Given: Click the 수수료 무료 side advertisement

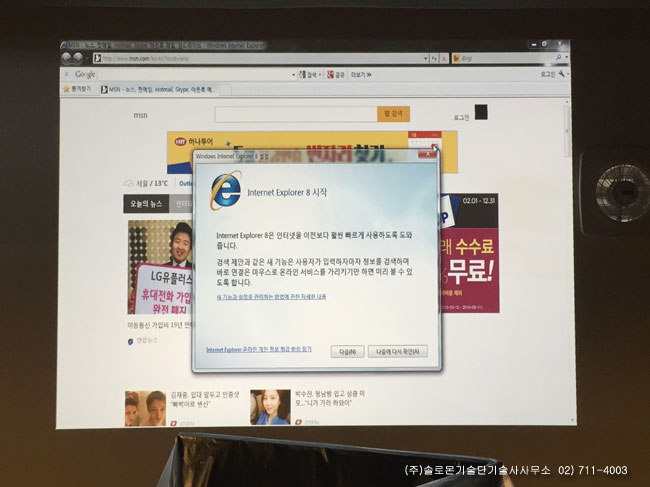Looking at the screenshot, I should coord(470,253).
